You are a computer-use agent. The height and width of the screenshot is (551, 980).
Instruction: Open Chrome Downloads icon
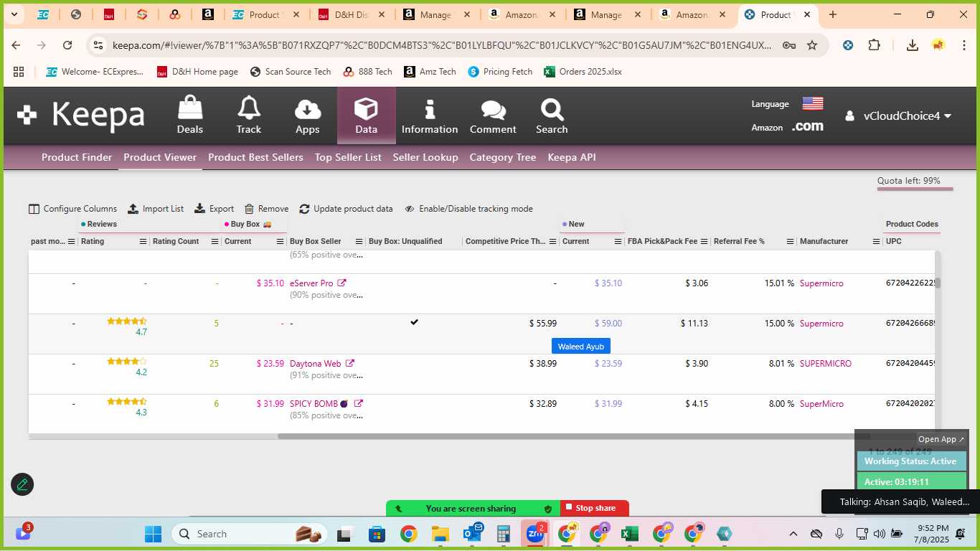pyautogui.click(x=912, y=45)
